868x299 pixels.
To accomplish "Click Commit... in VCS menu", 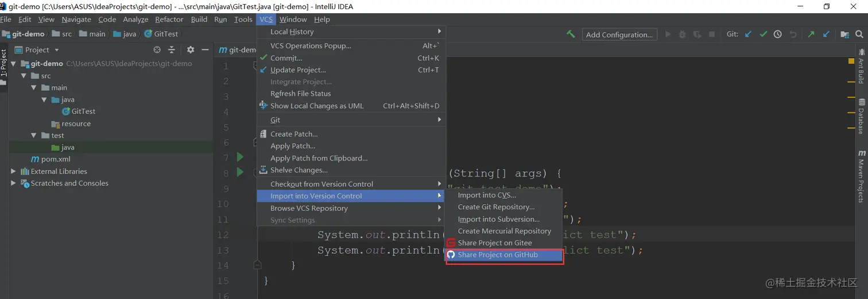I will pos(351,58).
